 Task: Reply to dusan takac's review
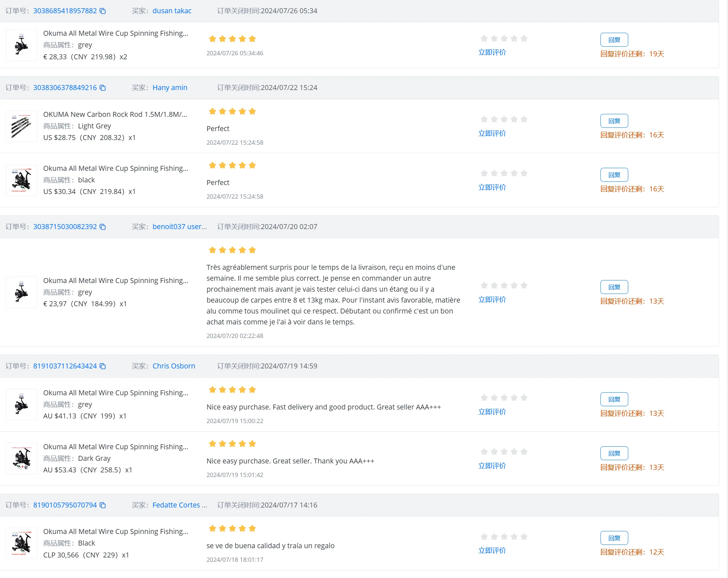614,40
